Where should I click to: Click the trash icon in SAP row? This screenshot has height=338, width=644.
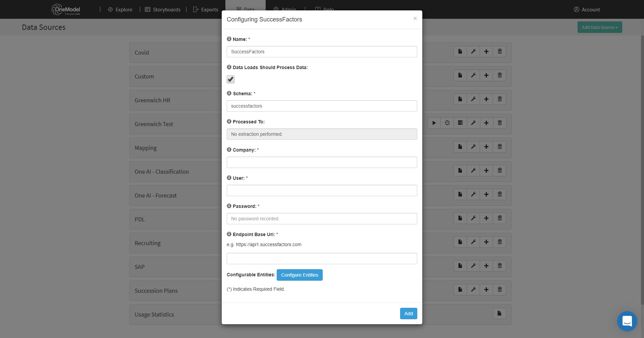(499, 266)
